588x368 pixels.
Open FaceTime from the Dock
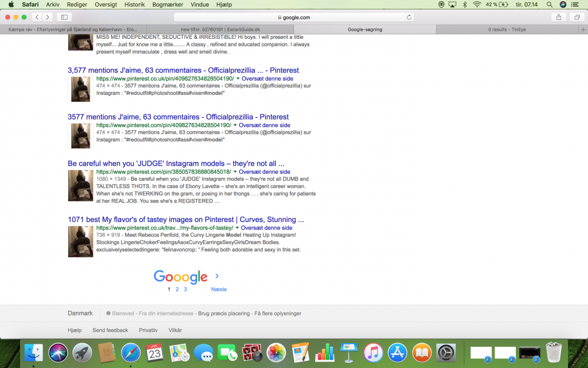[x=228, y=353]
